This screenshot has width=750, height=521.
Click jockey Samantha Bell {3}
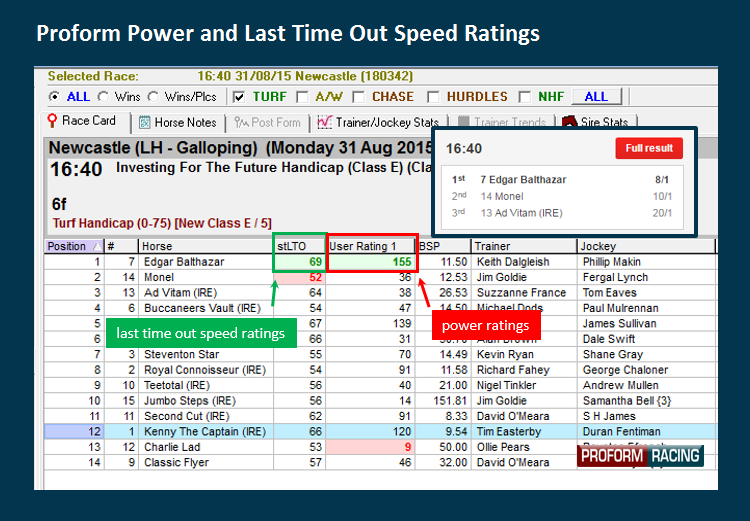click(x=627, y=401)
